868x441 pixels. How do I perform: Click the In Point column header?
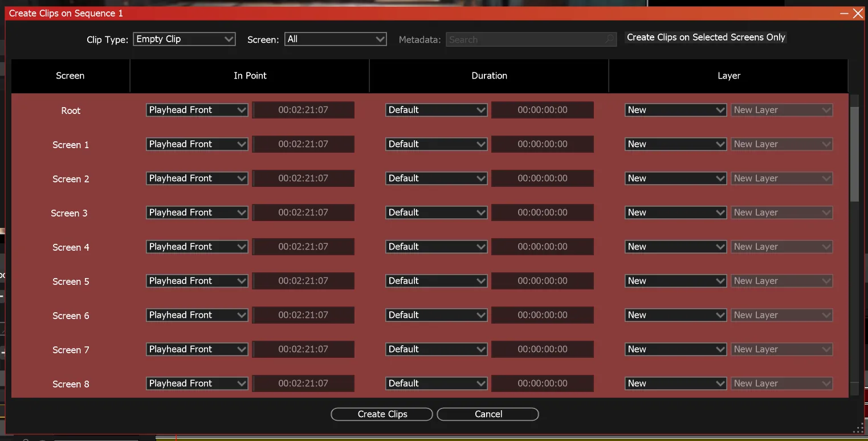(x=250, y=76)
